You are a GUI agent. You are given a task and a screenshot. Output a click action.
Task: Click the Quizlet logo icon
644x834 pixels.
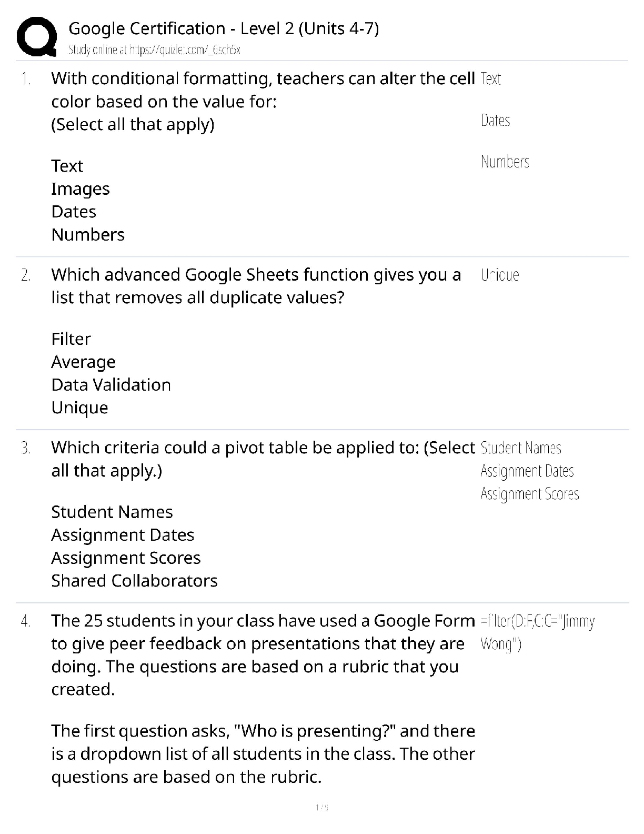pyautogui.click(x=37, y=36)
